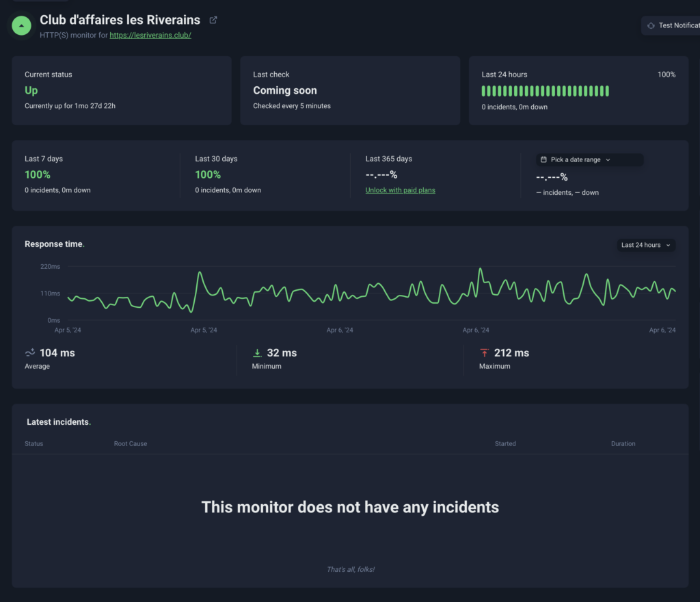The height and width of the screenshot is (602, 700).
Task: Expand the Pick a date range dropdown
Action: tap(589, 159)
